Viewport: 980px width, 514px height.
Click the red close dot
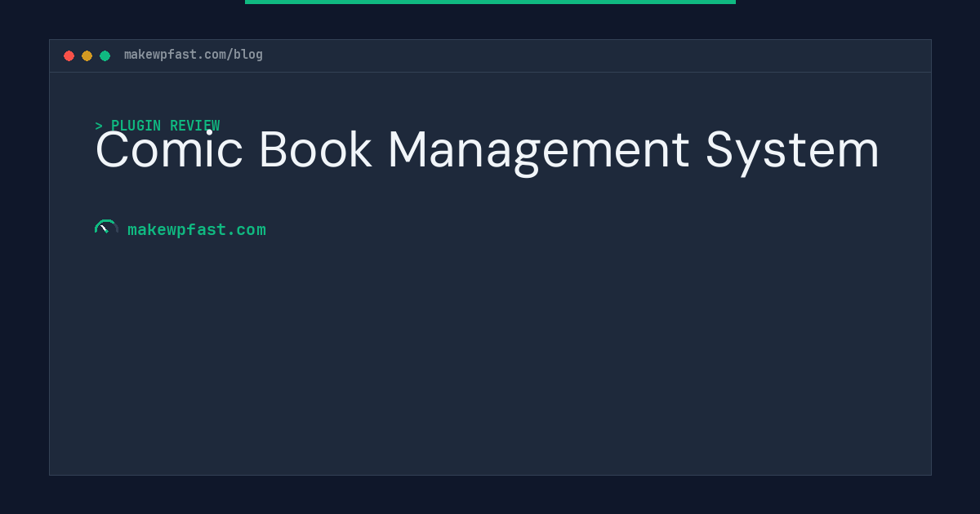(x=69, y=55)
